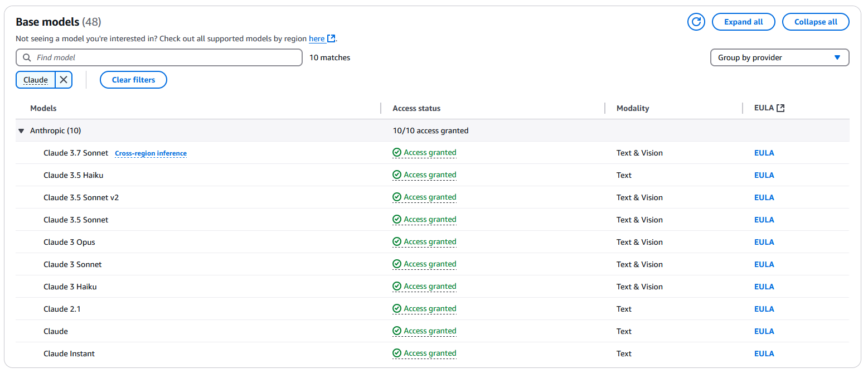Click the Access status column header
The image size is (868, 373).
click(x=416, y=108)
